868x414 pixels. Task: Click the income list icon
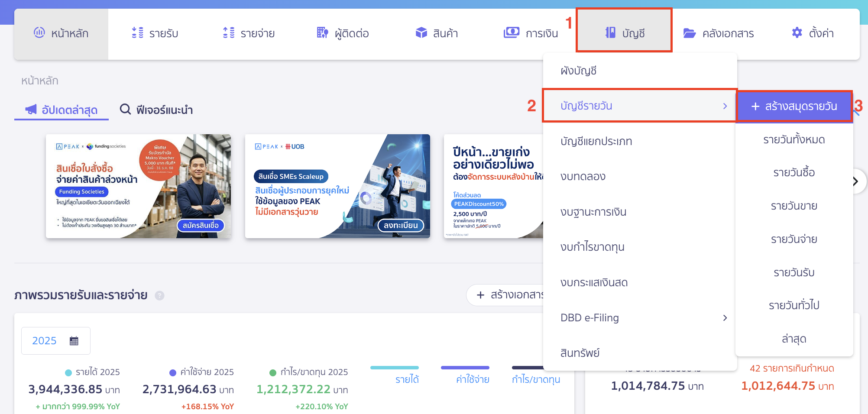[137, 33]
